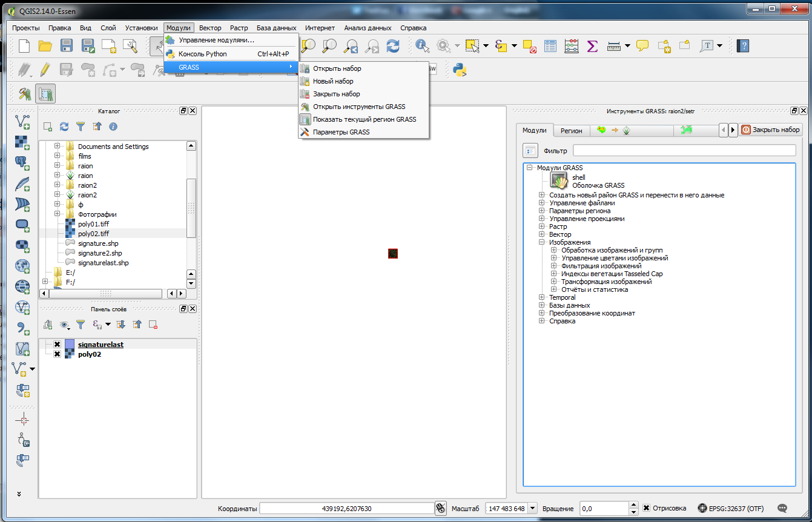Click the Add Vector Layer icon

(x=22, y=122)
